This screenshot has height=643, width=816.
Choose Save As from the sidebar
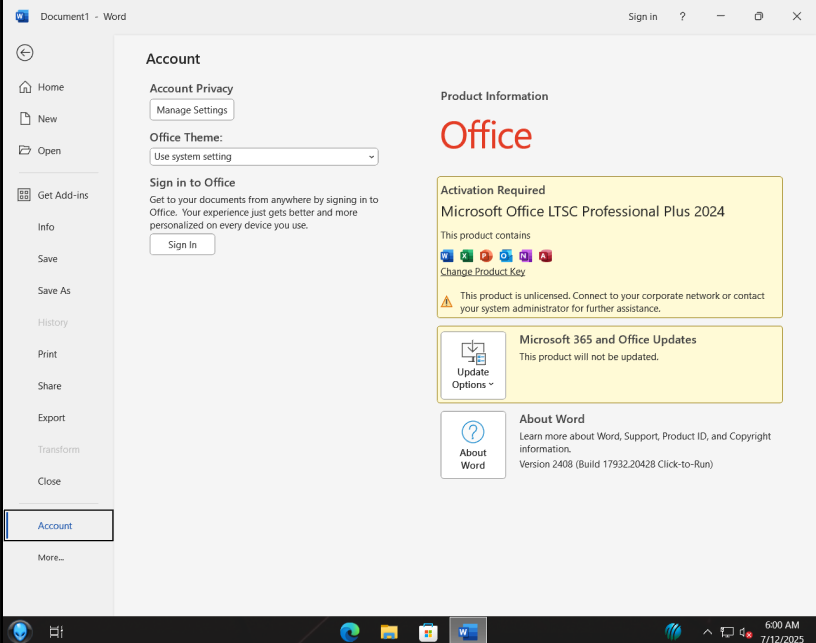54,290
